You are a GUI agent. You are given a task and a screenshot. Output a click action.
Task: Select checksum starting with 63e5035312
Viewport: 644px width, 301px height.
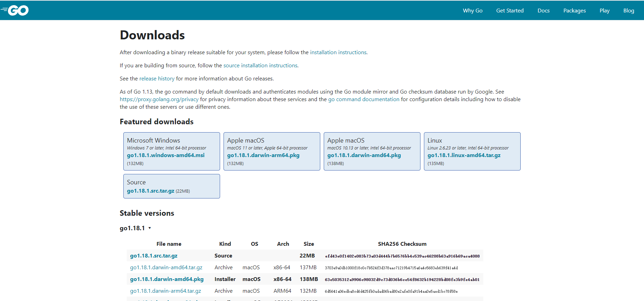[402, 280]
